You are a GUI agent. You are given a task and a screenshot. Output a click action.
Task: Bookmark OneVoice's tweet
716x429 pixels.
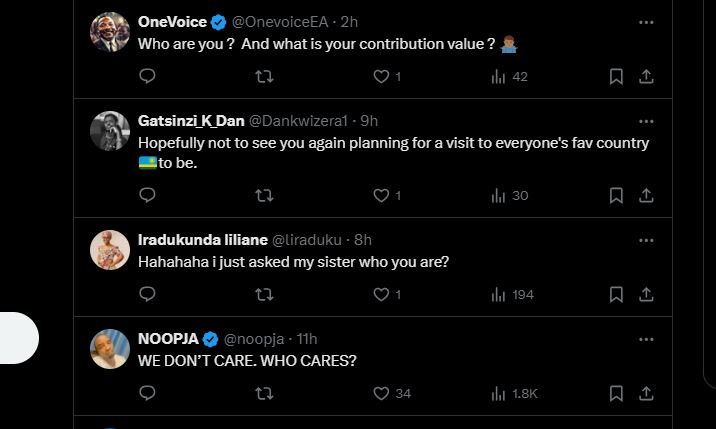click(616, 76)
